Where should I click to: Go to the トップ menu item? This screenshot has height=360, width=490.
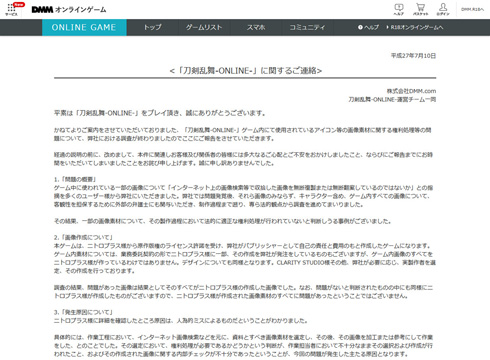click(153, 27)
